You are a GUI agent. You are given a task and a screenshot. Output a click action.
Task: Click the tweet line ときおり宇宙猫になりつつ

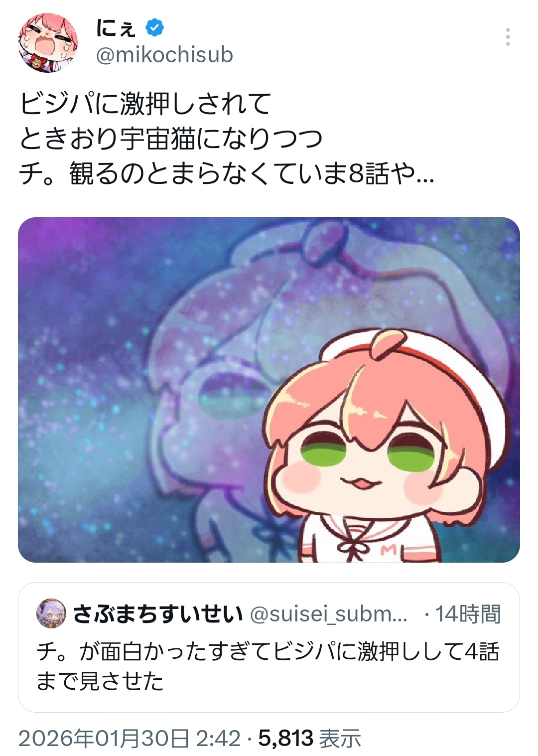171,139
